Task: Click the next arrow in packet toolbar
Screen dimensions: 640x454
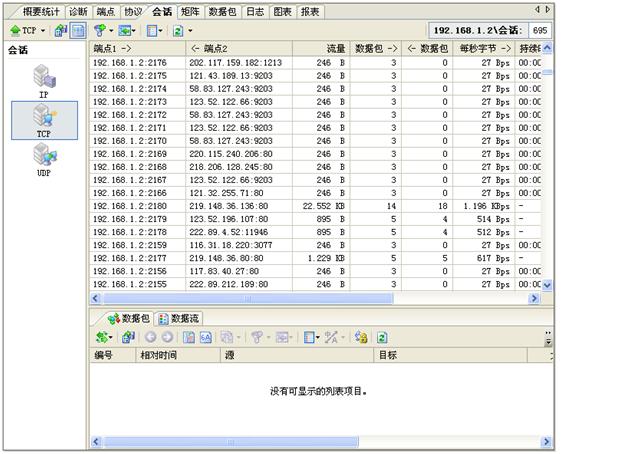Action: [167, 338]
